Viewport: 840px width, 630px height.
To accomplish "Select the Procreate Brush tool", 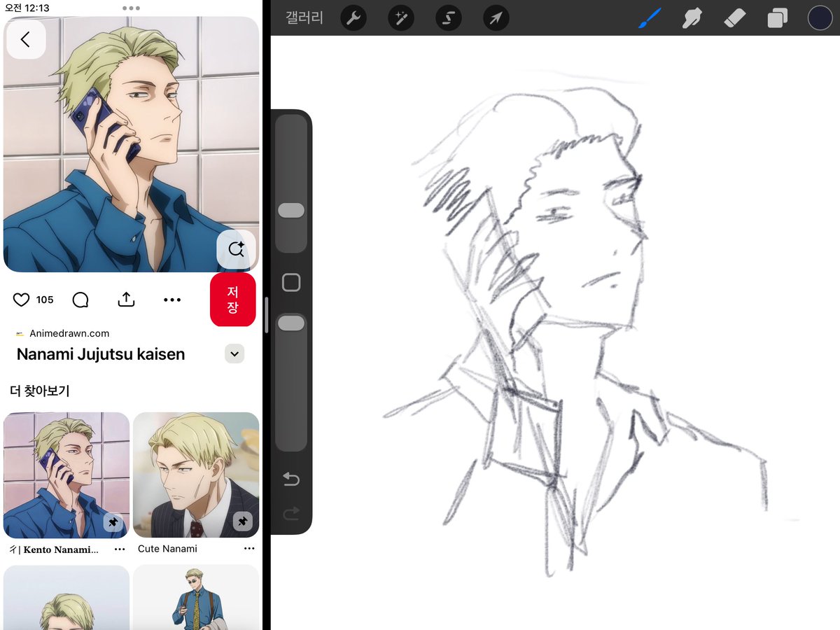I will point(650,18).
